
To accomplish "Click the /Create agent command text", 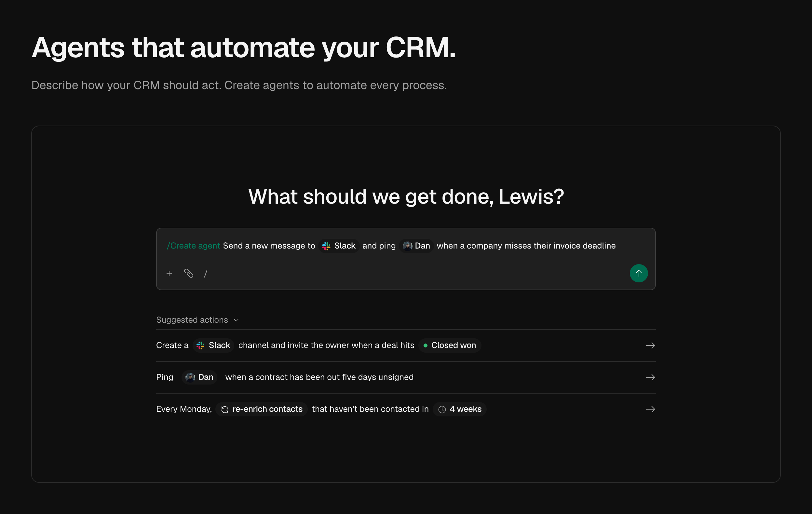I will click(193, 246).
